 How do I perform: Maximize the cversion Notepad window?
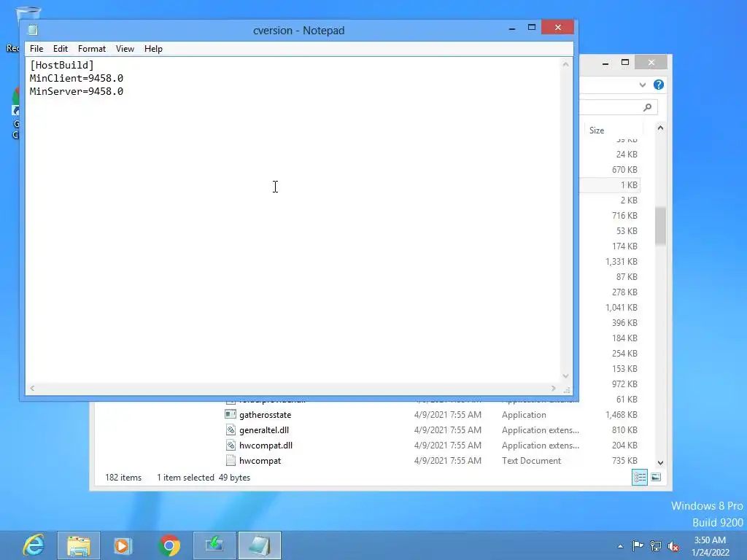(x=532, y=28)
